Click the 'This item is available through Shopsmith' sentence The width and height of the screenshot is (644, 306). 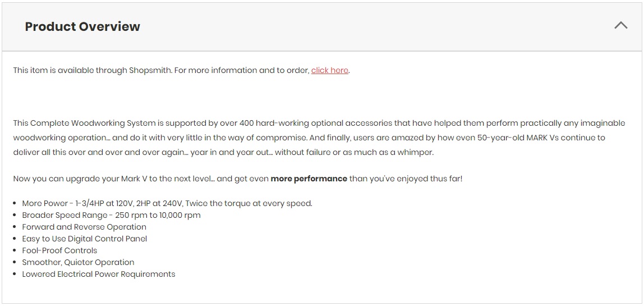[93, 70]
